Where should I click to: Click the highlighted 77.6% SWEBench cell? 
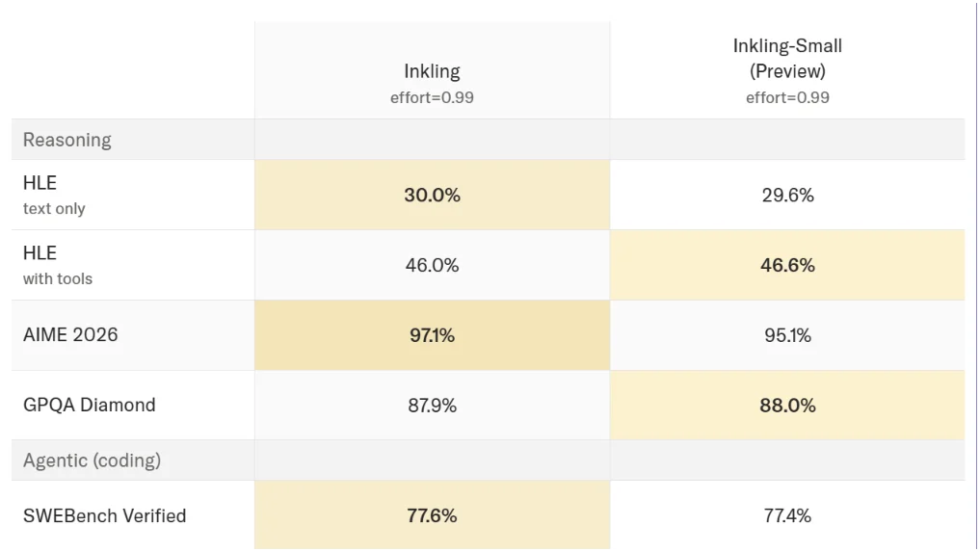click(432, 515)
